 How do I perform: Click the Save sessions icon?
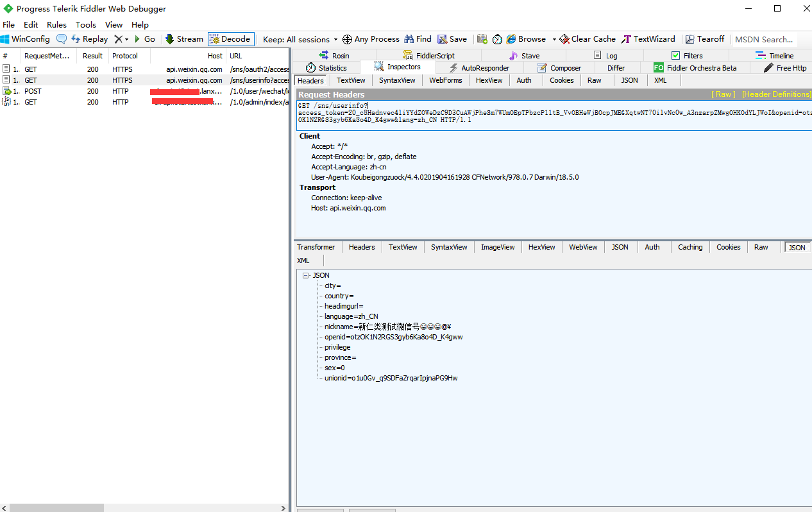click(x=442, y=39)
